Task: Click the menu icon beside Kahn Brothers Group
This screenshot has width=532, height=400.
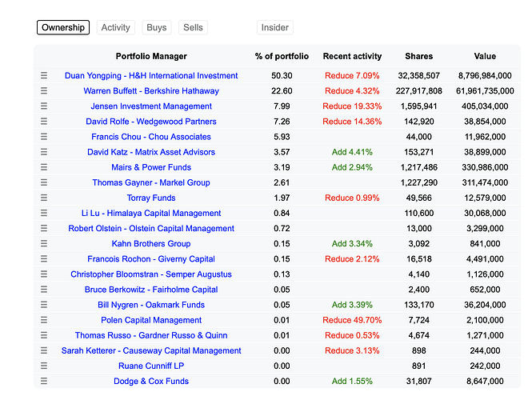Action: tap(44, 243)
